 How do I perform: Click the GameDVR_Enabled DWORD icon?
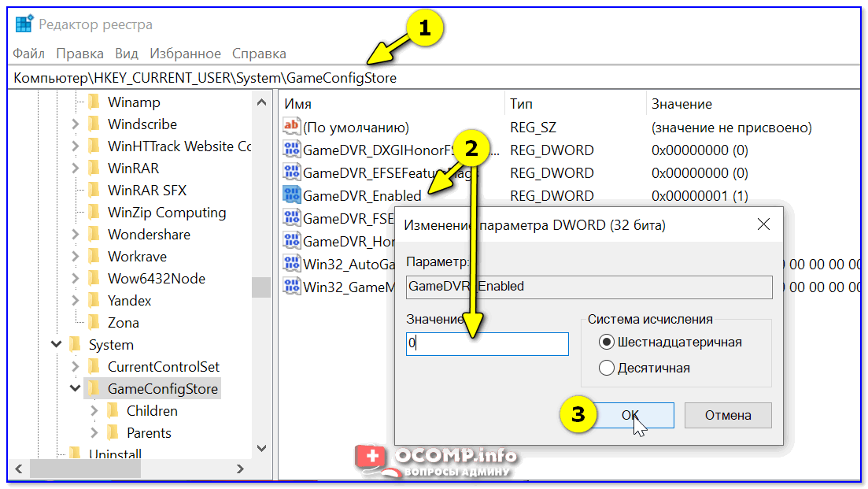pos(292,194)
